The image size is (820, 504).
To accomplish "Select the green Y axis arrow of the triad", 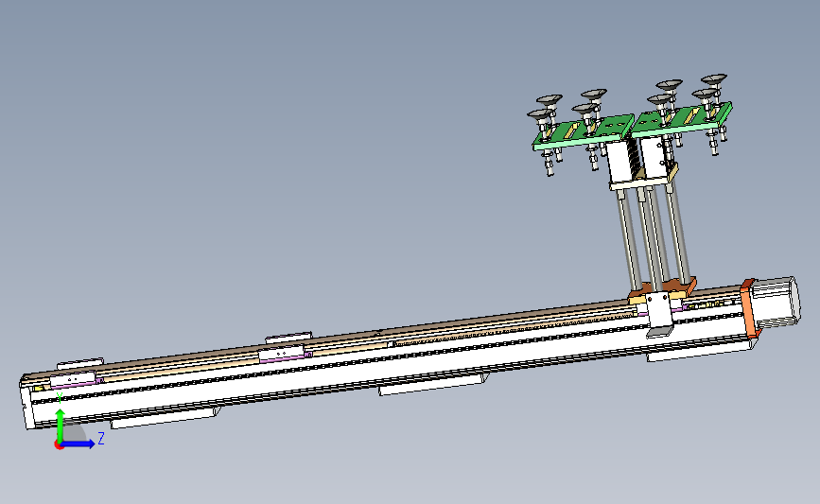I will 61,425.
